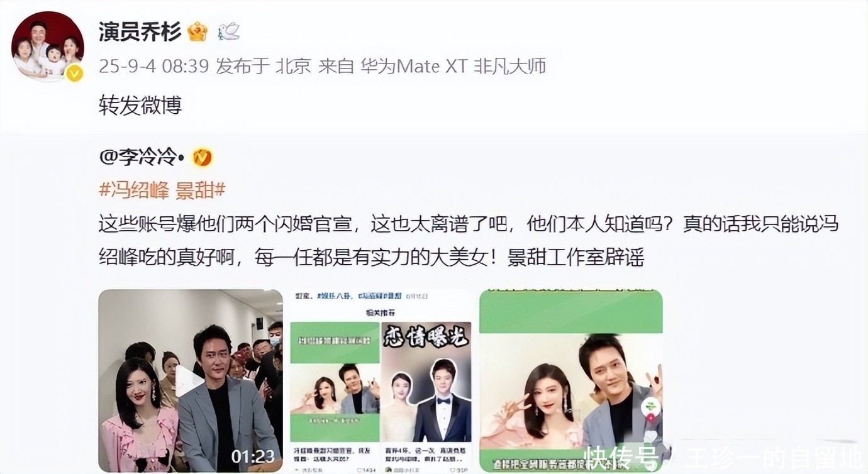Open the 演员乔杉 username link
This screenshot has width=868, height=474.
point(140,32)
